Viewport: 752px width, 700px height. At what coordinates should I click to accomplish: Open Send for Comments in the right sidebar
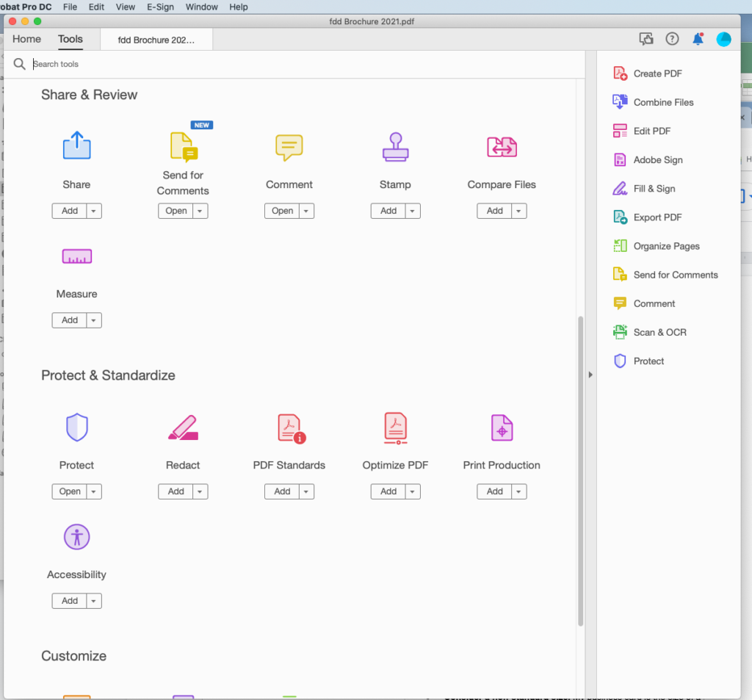[x=665, y=275]
